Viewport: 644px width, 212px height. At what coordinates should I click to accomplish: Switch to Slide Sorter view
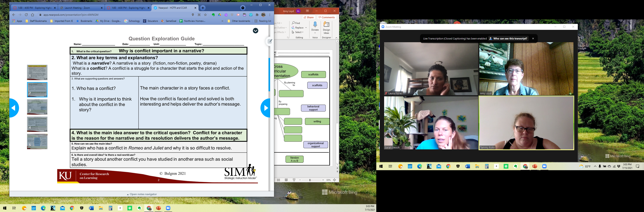click(278, 180)
